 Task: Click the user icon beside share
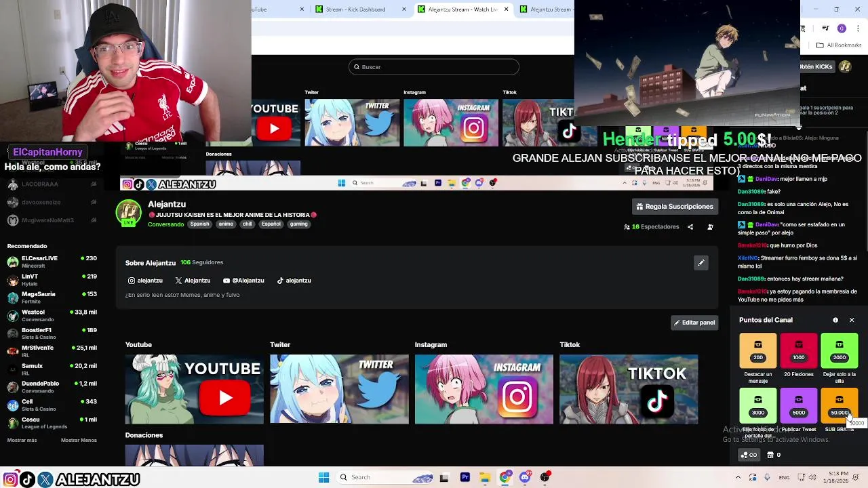tap(710, 227)
